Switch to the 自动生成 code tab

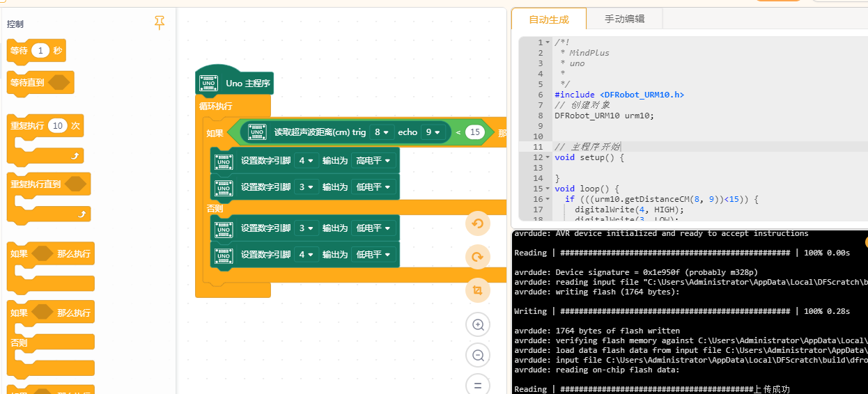(549, 19)
